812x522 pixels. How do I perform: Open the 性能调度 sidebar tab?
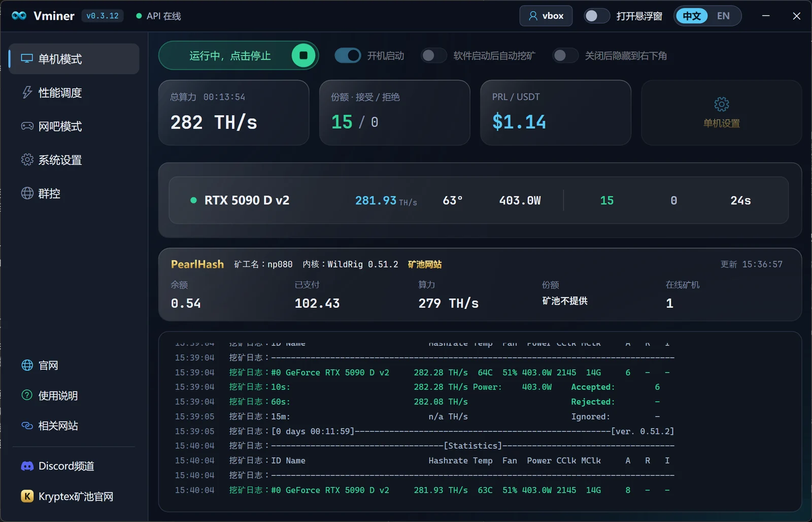coord(74,92)
